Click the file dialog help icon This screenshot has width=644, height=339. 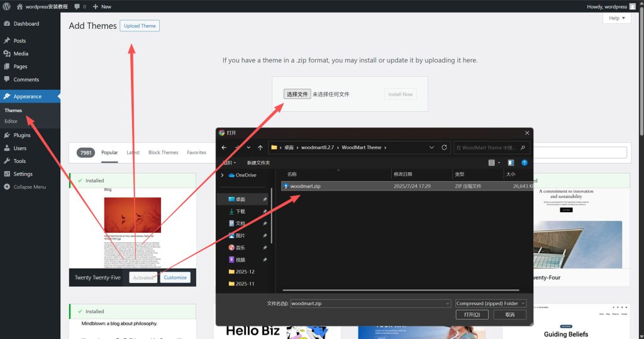click(x=524, y=163)
